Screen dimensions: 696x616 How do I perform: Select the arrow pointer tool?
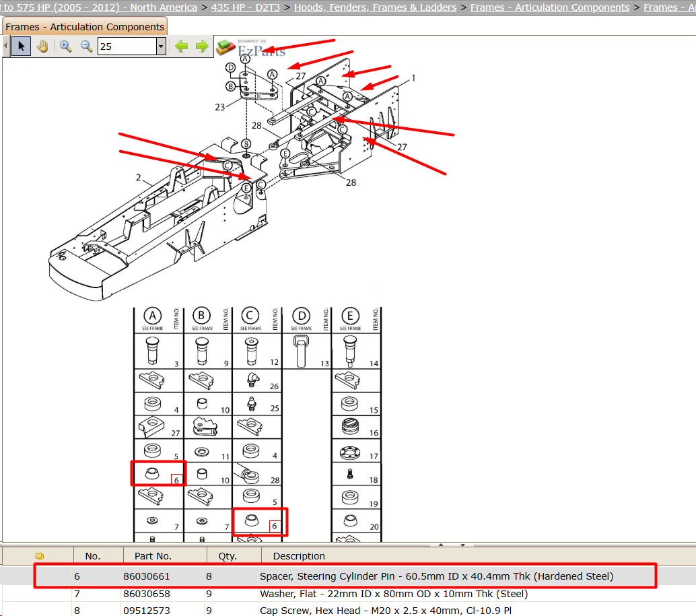click(x=21, y=46)
